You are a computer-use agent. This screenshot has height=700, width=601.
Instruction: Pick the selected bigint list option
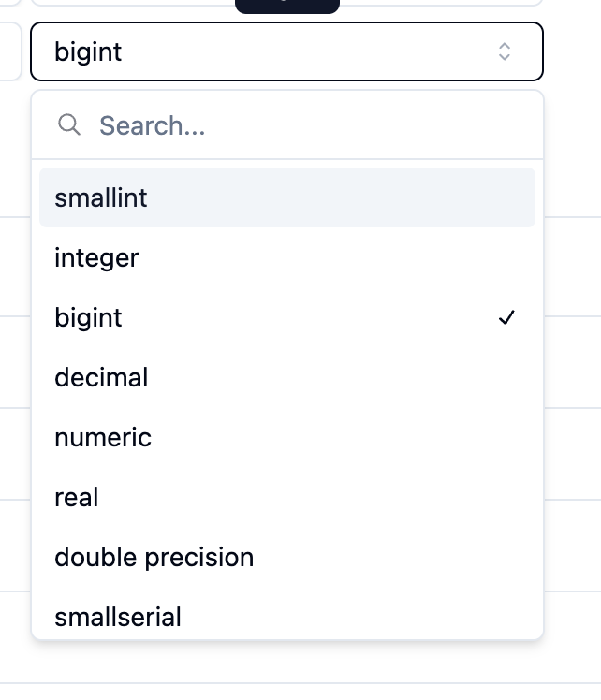pos(89,318)
